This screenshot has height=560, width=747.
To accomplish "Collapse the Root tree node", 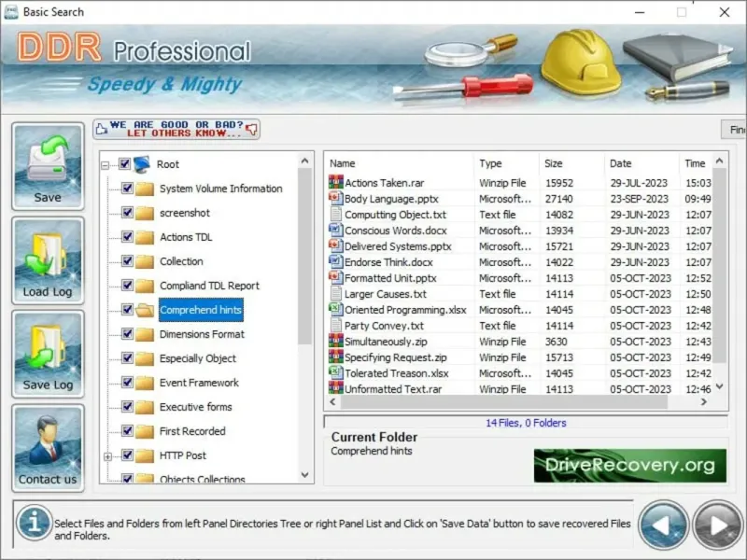I will point(106,165).
